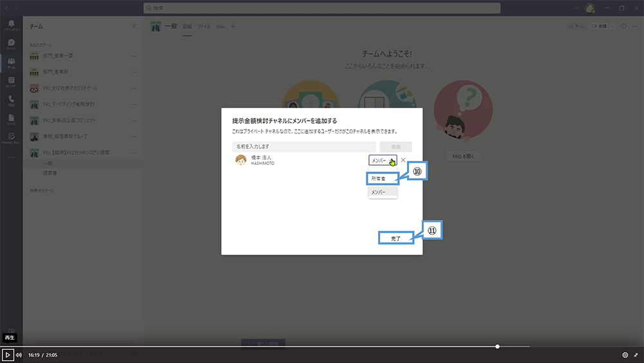Choose メンバー option in role dropdown list
Image resolution: width=644 pixels, height=363 pixels.
pos(383,192)
